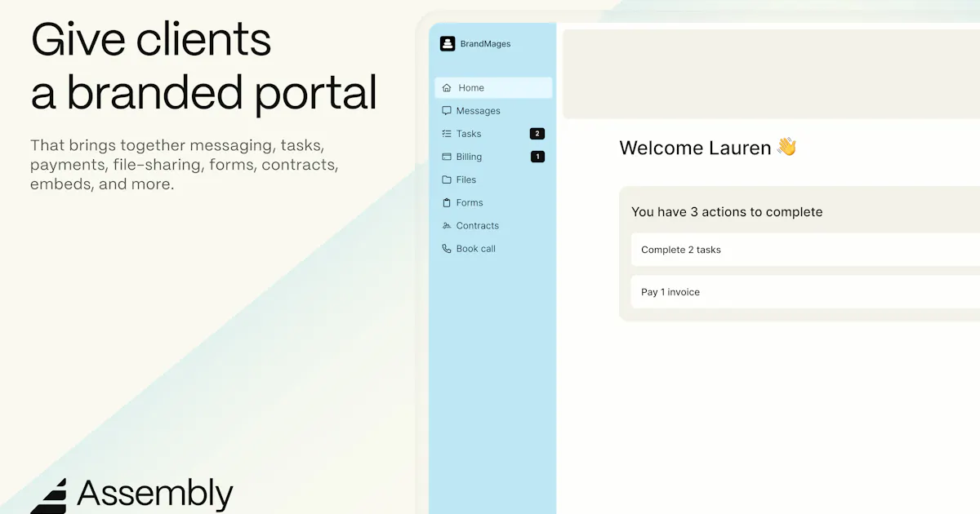Open Home in the sidebar
This screenshot has width=980, height=514.
pyautogui.click(x=493, y=88)
